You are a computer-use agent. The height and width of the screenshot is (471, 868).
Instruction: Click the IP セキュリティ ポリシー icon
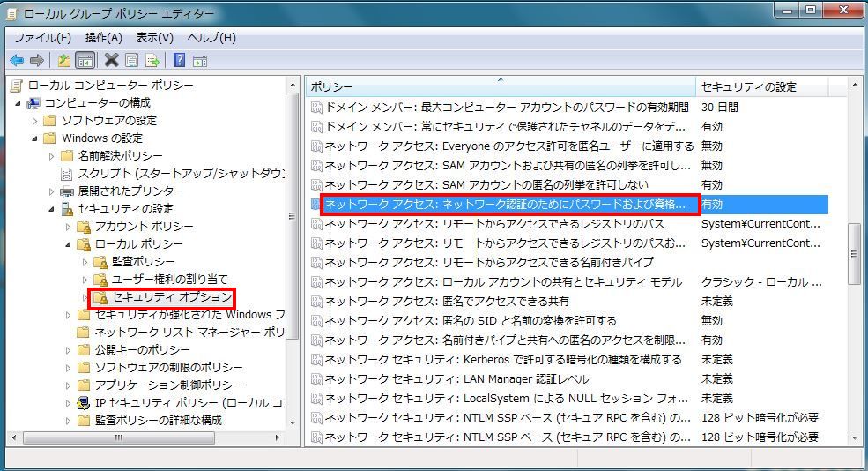pos(84,403)
